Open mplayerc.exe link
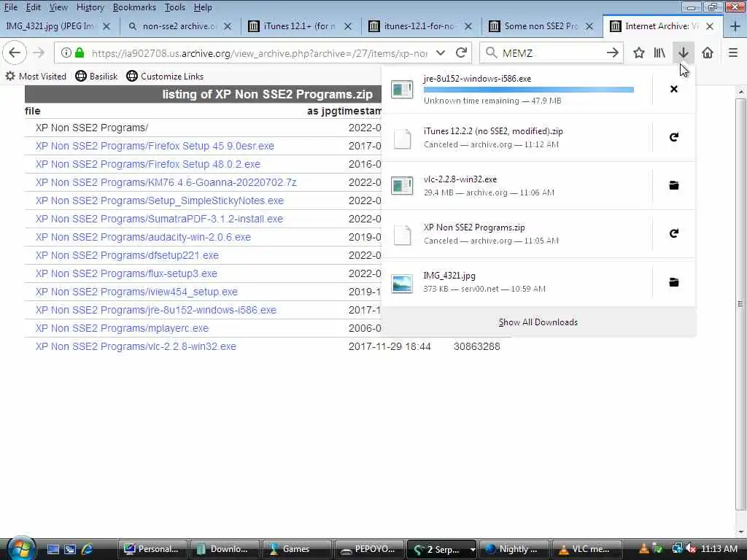 [122, 328]
